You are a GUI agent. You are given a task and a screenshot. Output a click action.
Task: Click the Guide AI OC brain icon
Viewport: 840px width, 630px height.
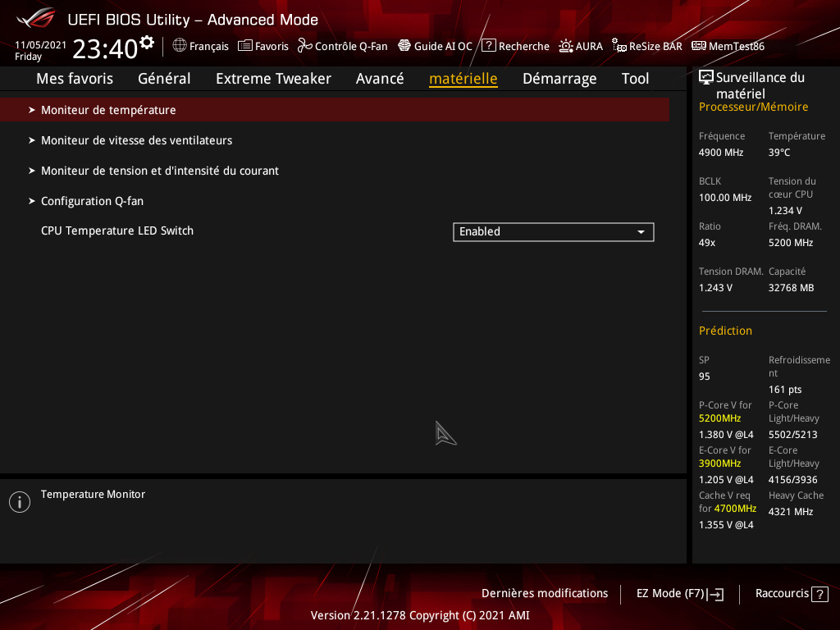[x=404, y=46]
